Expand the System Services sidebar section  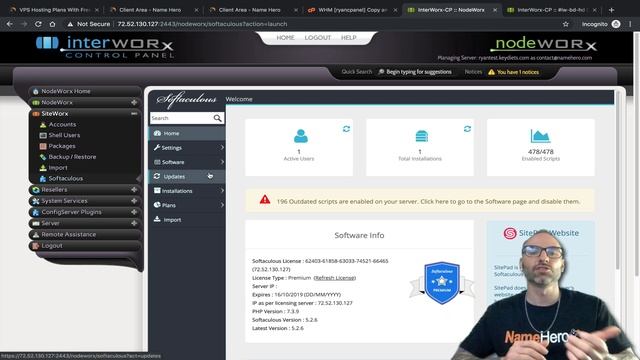point(134,201)
